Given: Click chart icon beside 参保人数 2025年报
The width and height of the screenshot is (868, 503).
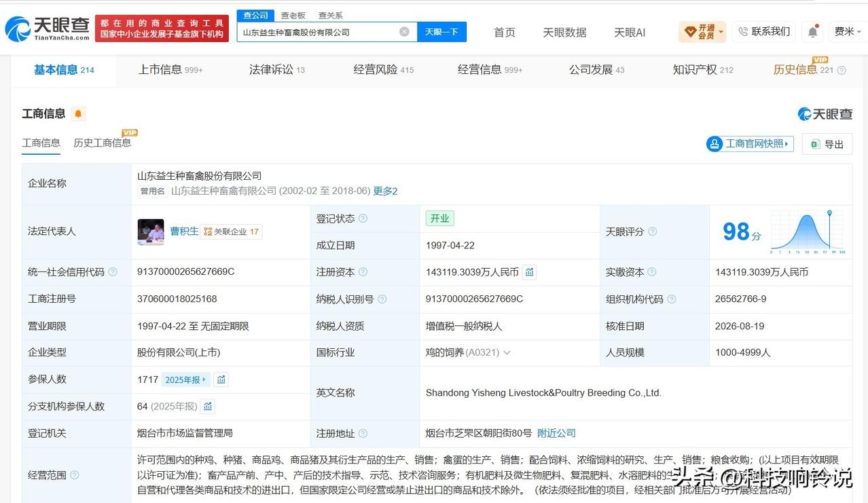Looking at the screenshot, I should [x=221, y=379].
